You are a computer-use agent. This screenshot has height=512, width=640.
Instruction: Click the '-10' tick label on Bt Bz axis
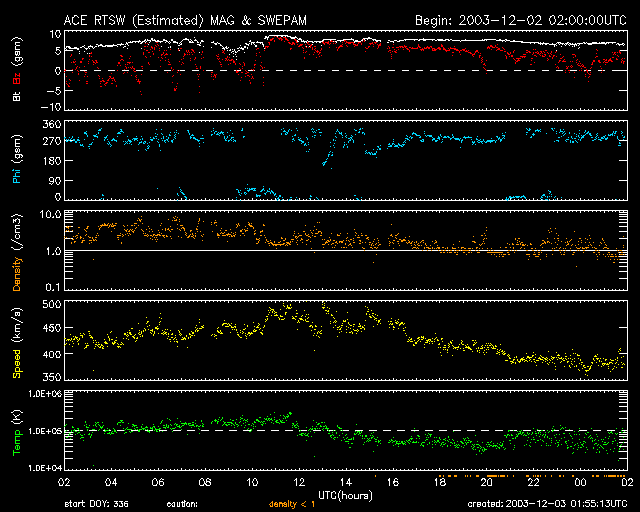[52, 107]
